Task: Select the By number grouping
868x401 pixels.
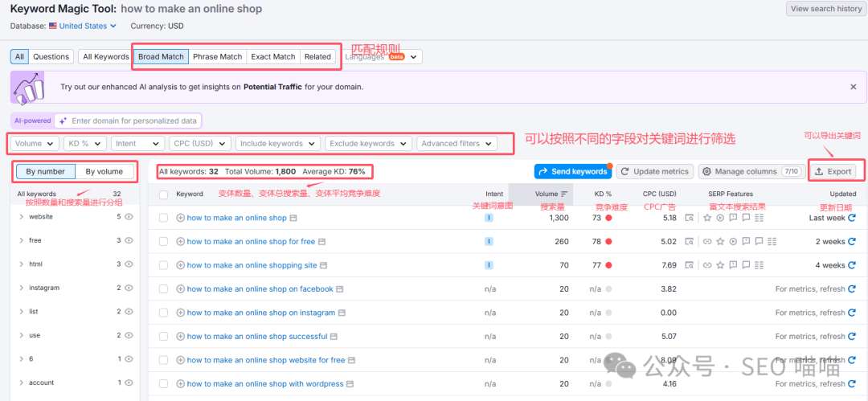Action: (x=45, y=172)
